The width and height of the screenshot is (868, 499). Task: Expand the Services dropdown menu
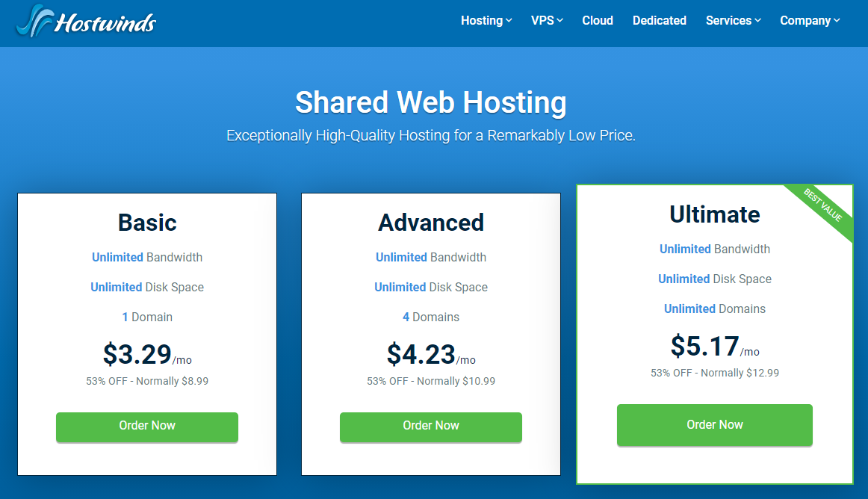click(x=733, y=20)
